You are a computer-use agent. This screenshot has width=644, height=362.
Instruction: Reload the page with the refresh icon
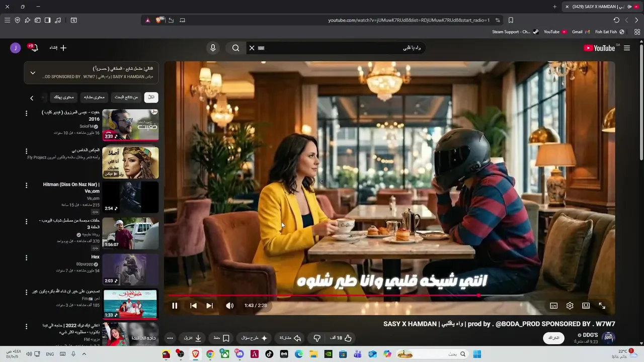point(616,20)
